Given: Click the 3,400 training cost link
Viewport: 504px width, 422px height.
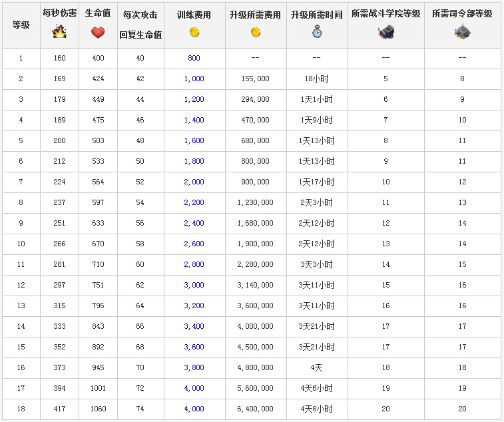Looking at the screenshot, I should [x=194, y=327].
